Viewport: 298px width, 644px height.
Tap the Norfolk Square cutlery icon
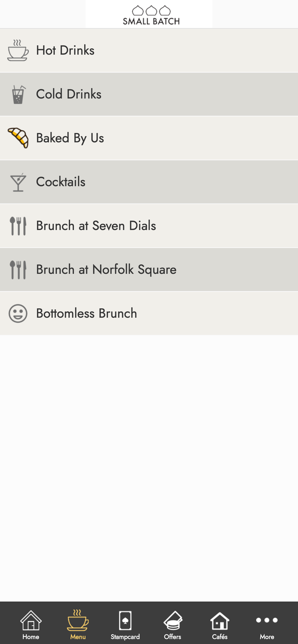tap(18, 270)
